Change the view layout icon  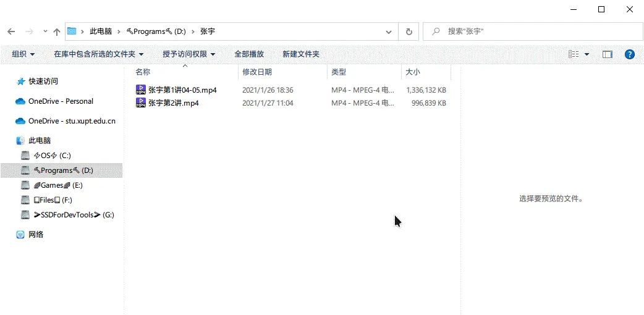pyautogui.click(x=574, y=54)
